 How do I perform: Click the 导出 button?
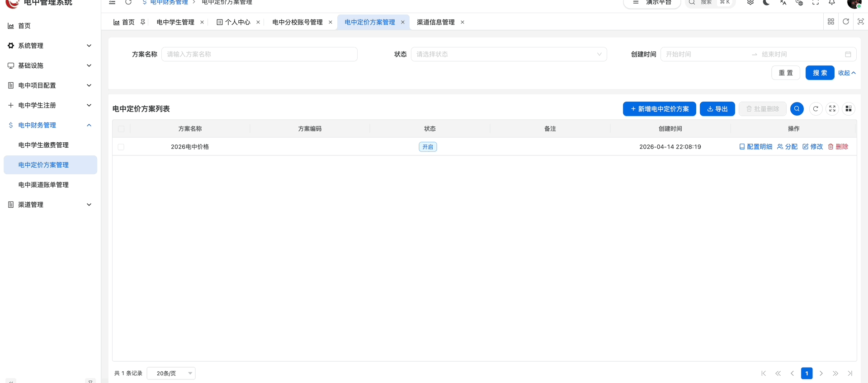click(717, 109)
